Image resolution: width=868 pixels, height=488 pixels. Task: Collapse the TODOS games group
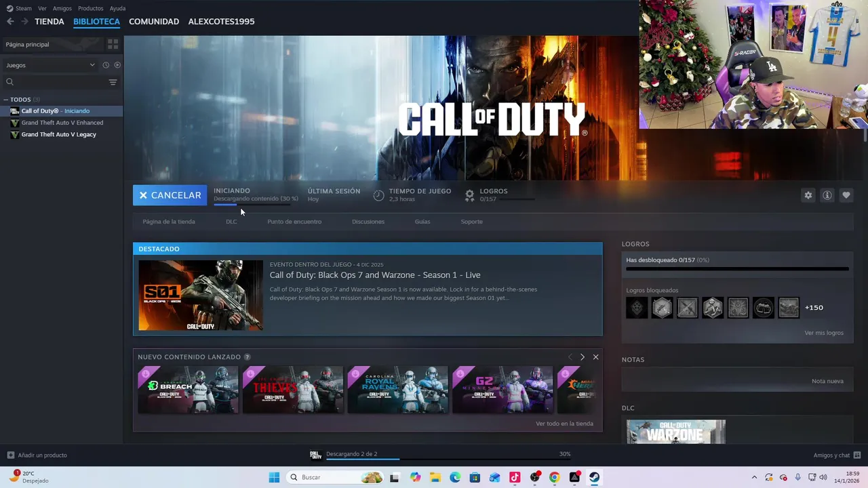5,100
